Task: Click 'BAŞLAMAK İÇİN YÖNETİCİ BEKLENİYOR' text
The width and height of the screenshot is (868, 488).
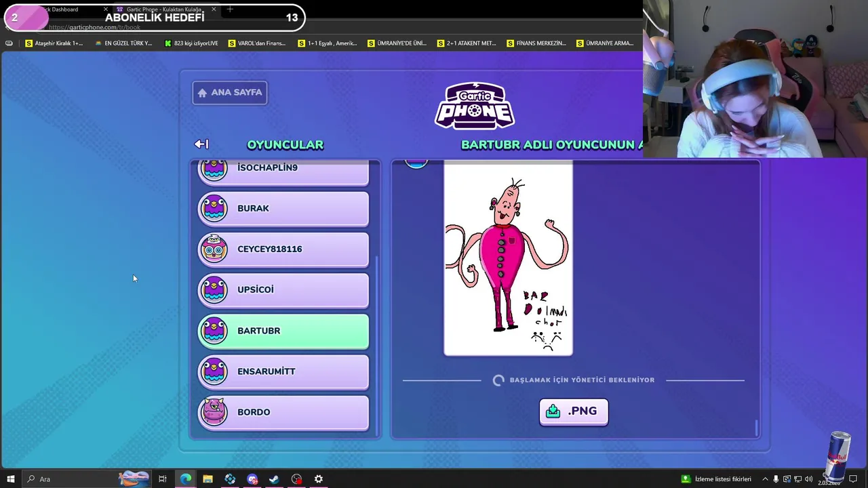Action: 582,380
